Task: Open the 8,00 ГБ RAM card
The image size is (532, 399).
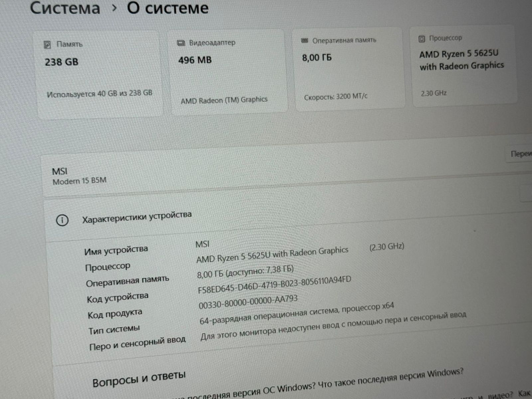Action: point(348,69)
